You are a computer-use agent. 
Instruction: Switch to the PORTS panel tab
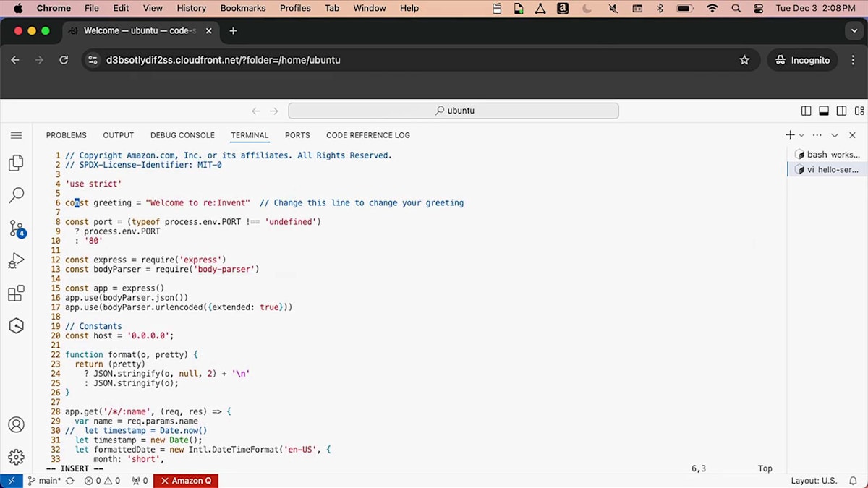pos(297,135)
